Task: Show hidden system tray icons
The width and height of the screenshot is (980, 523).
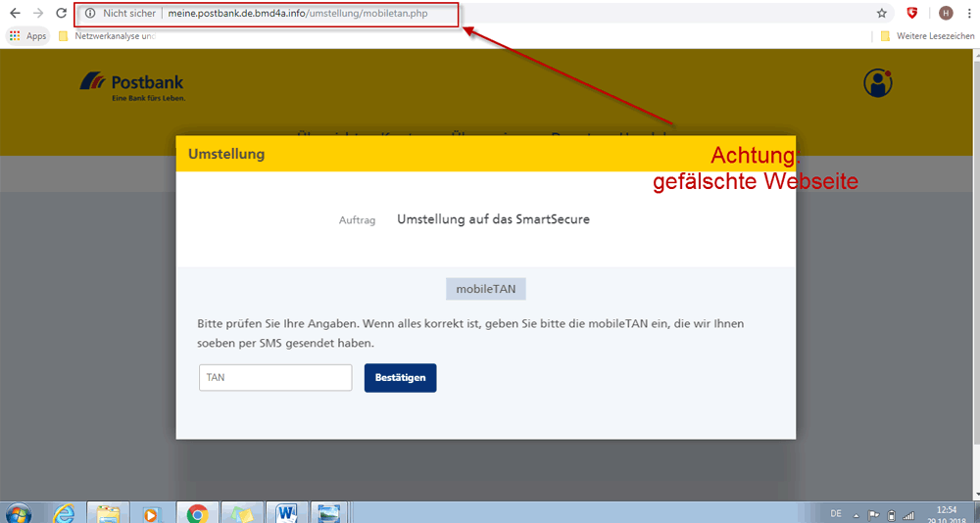Action: click(x=856, y=514)
